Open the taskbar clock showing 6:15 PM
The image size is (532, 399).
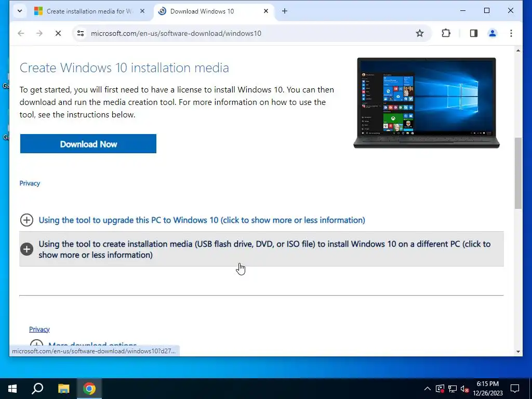tap(487, 389)
